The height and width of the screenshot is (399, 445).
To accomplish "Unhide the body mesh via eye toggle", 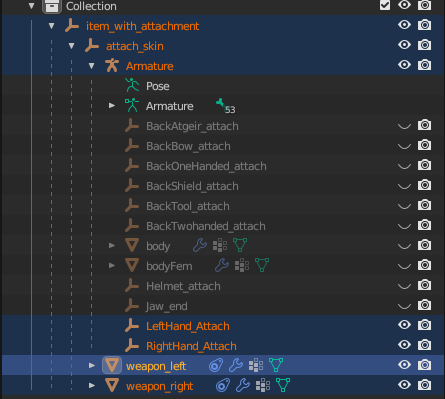I will pyautogui.click(x=404, y=246).
